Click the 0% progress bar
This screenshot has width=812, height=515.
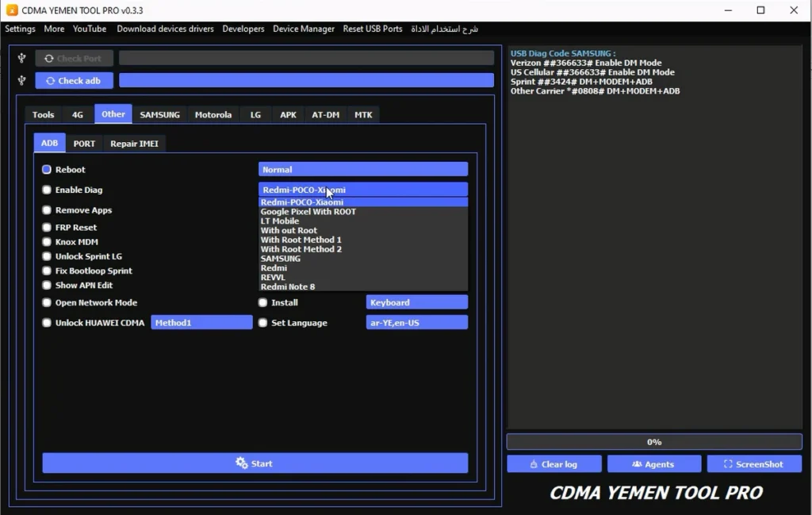click(x=654, y=442)
